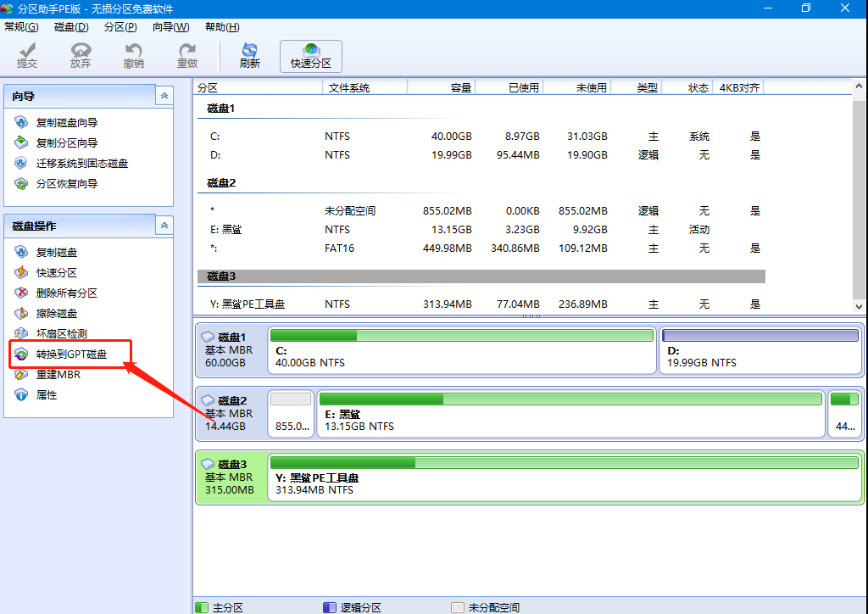Click the 坏扇区检测 icon
868x614 pixels.
click(21, 333)
